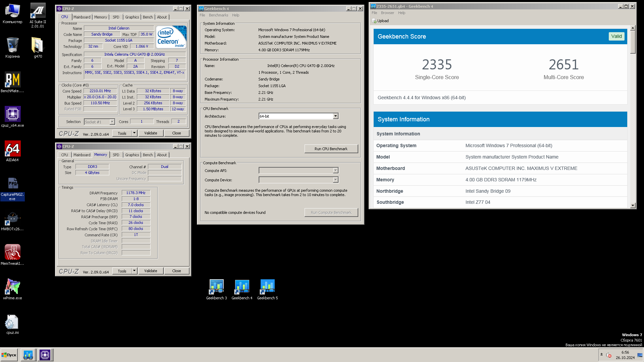Click Validate button in top CPU-Z
Screen dimensions: 644x362
coord(151,133)
